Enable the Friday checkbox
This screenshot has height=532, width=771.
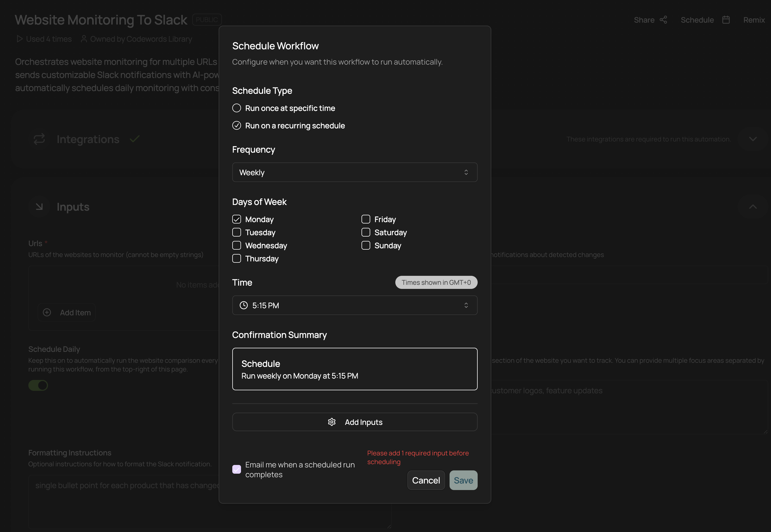coord(366,219)
